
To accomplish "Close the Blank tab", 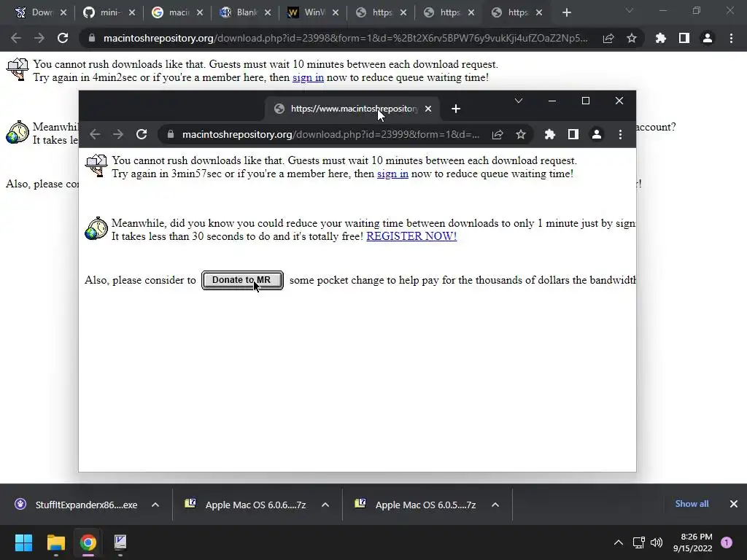I will [x=268, y=13].
